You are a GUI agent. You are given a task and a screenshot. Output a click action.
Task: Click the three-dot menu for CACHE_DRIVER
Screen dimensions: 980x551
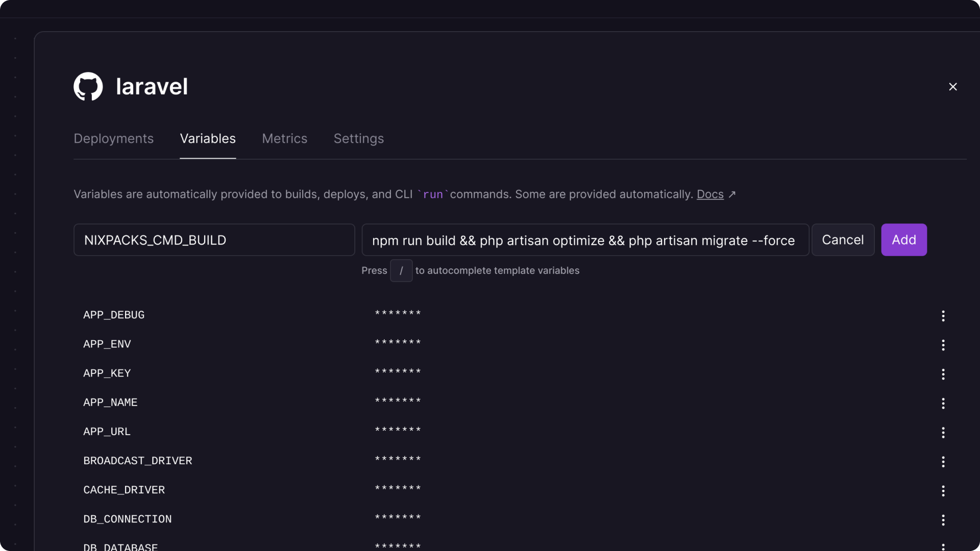pos(943,490)
